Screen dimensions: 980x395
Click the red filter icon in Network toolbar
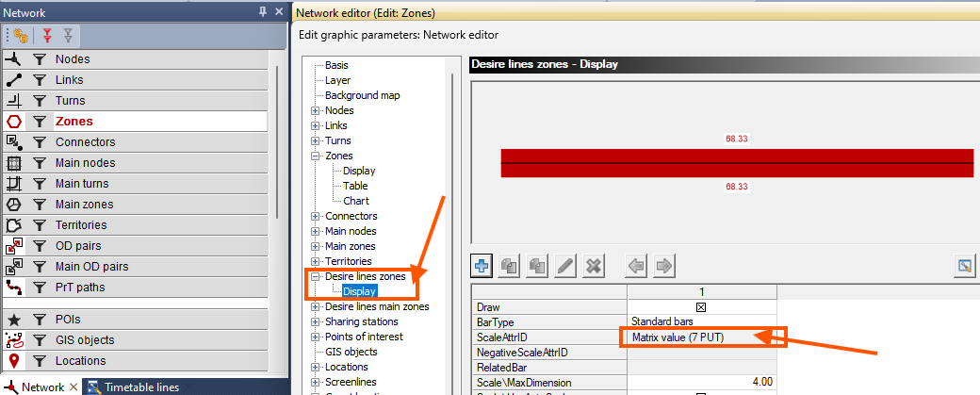46,36
